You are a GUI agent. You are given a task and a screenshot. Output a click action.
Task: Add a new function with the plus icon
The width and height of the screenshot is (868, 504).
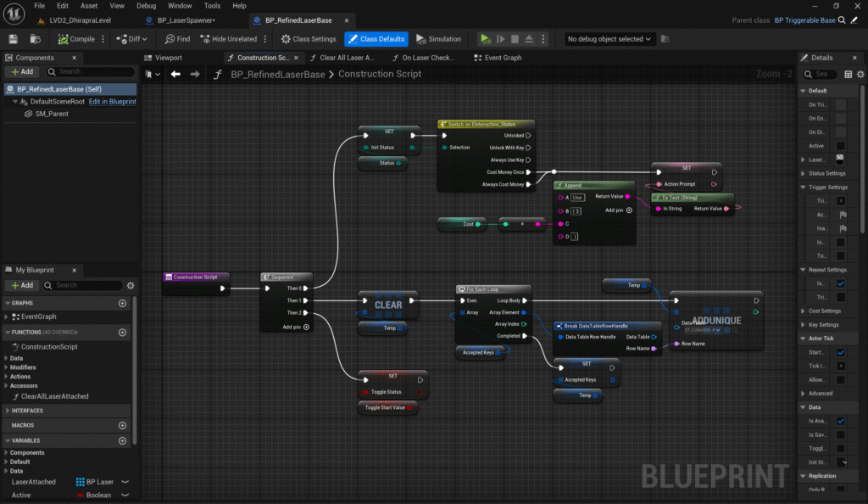[x=122, y=333]
